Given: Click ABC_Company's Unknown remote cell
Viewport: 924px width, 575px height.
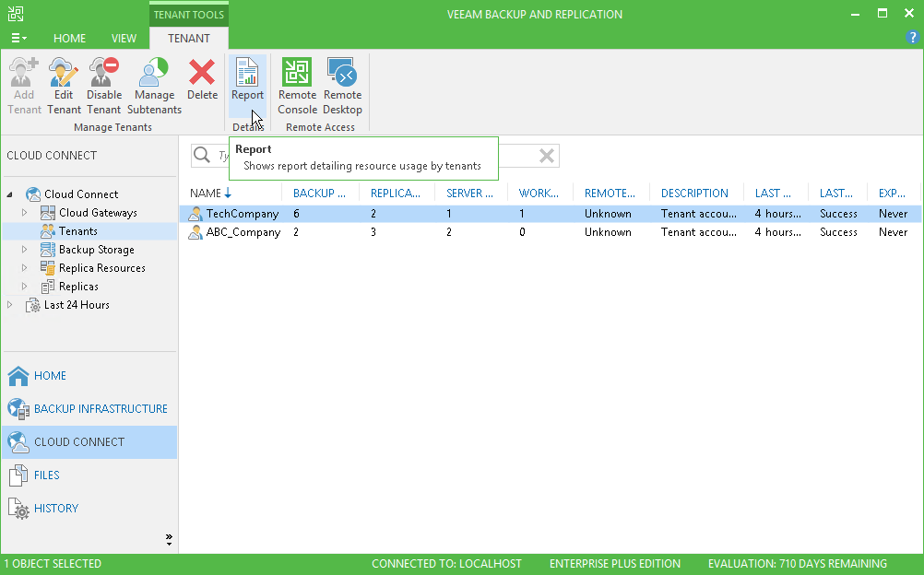Looking at the screenshot, I should pos(608,232).
